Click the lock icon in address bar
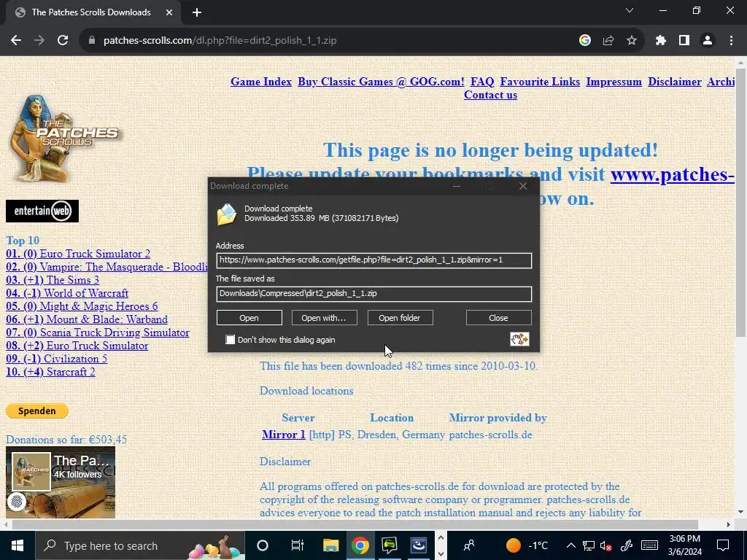 92,41
